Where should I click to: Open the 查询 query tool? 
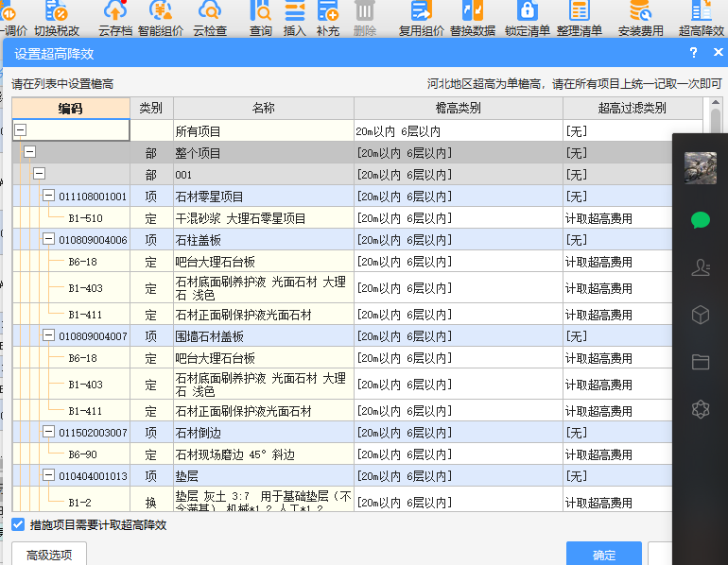click(x=260, y=19)
